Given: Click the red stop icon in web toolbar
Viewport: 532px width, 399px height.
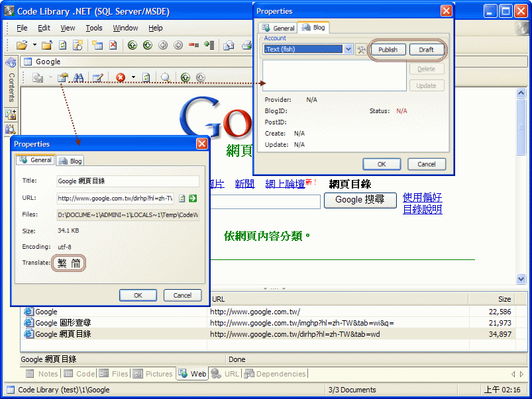Looking at the screenshot, I should (121, 77).
